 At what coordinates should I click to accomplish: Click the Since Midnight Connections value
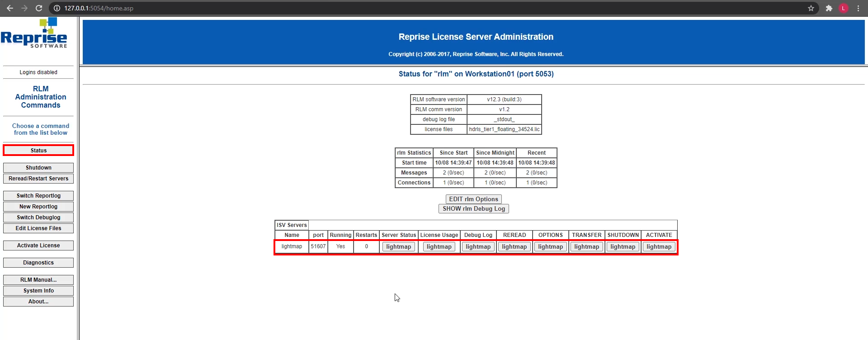495,183
